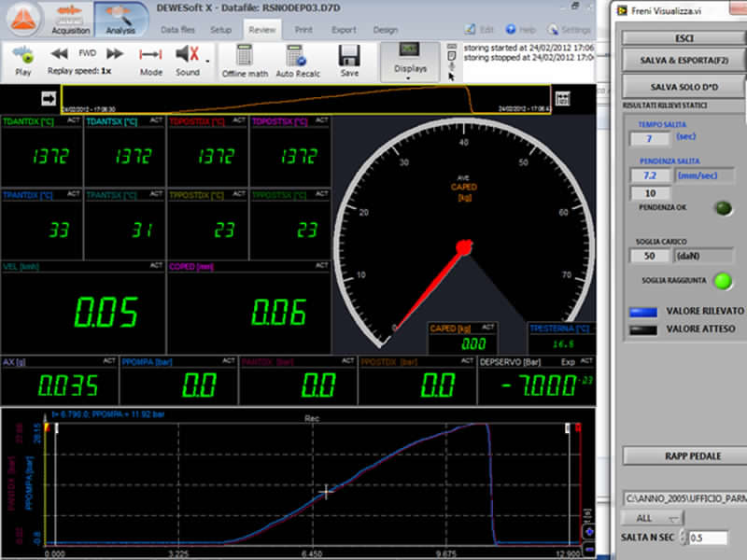The height and width of the screenshot is (560, 747).
Task: Expand the Displays dropdown
Action: pos(410,77)
